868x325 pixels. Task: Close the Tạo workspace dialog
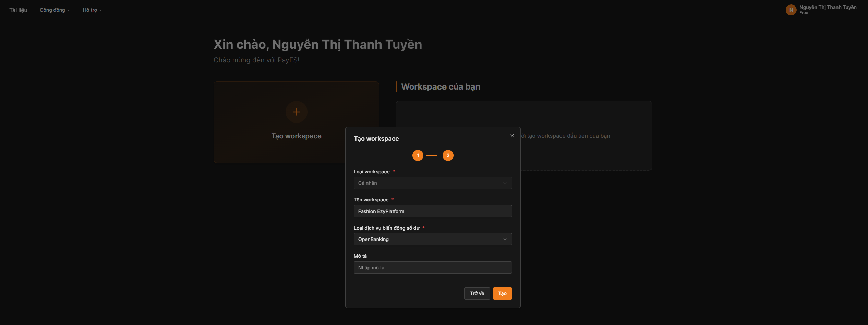point(512,136)
